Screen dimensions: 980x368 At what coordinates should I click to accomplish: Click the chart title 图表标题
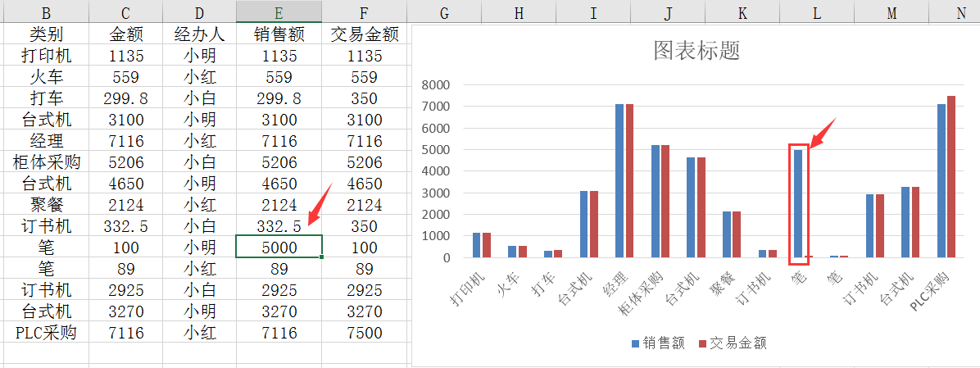[x=696, y=50]
